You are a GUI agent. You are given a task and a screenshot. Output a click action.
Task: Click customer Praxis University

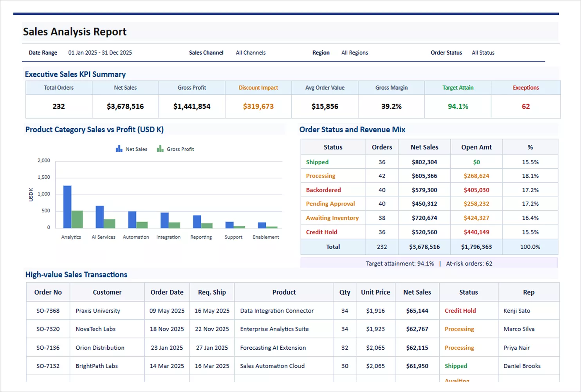98,311
